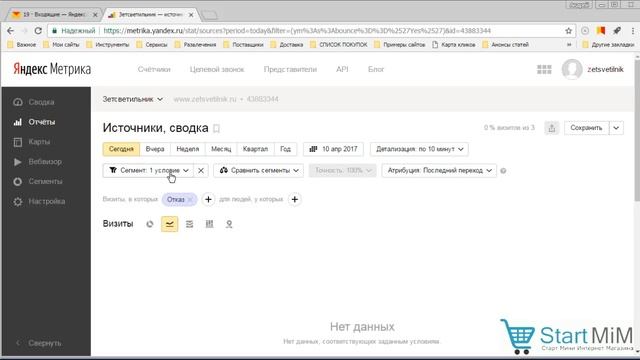Click the Яндекс Метрика logo
Screen dimensions: 640x360
(x=52, y=69)
